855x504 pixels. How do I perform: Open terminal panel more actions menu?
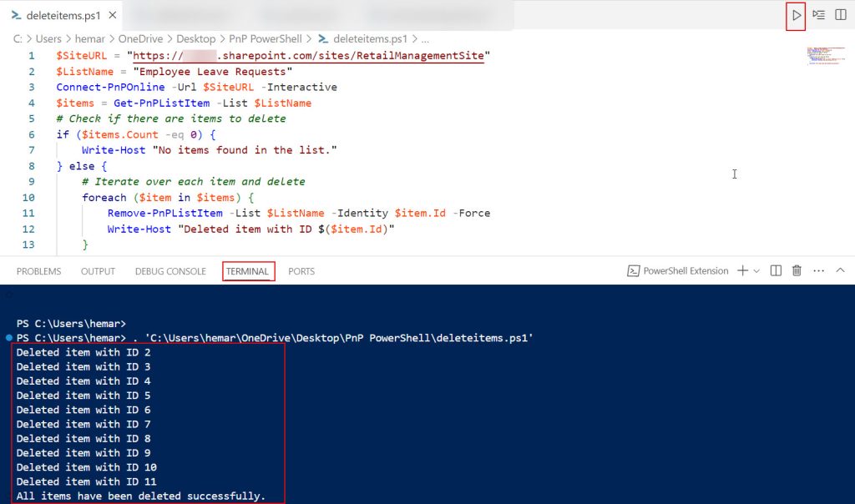click(818, 271)
